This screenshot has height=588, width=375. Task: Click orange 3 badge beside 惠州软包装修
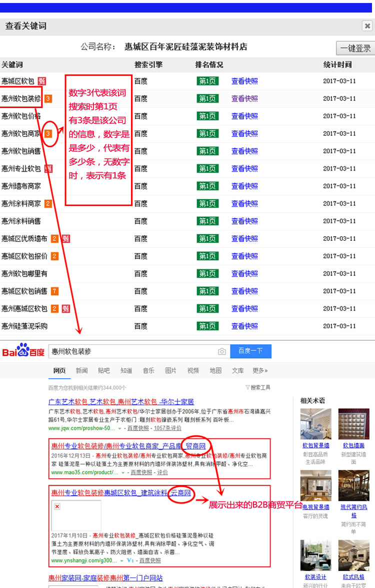click(x=48, y=99)
